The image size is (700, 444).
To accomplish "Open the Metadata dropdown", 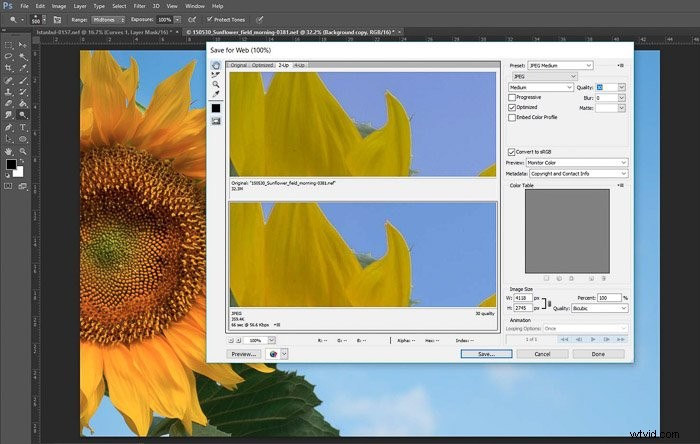I will [579, 174].
